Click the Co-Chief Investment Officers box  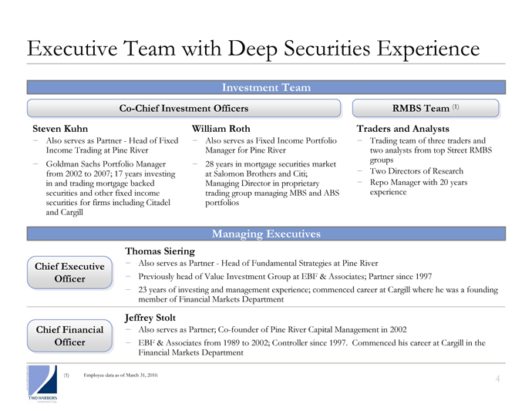coord(184,108)
